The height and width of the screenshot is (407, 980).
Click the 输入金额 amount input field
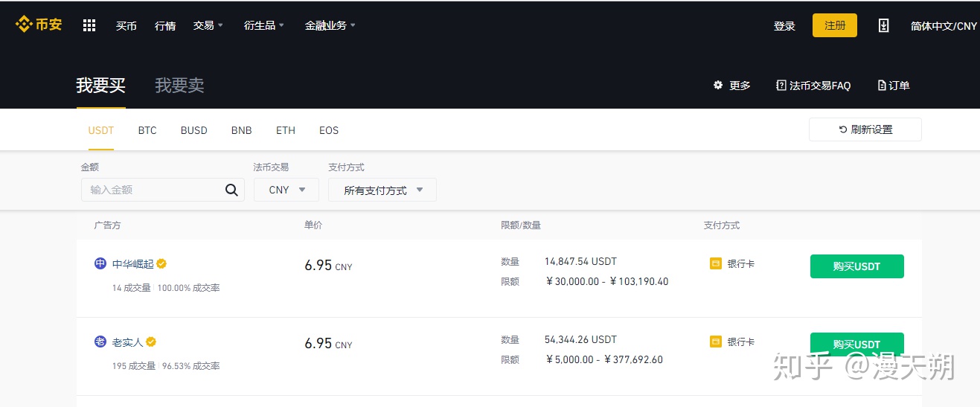(x=163, y=190)
